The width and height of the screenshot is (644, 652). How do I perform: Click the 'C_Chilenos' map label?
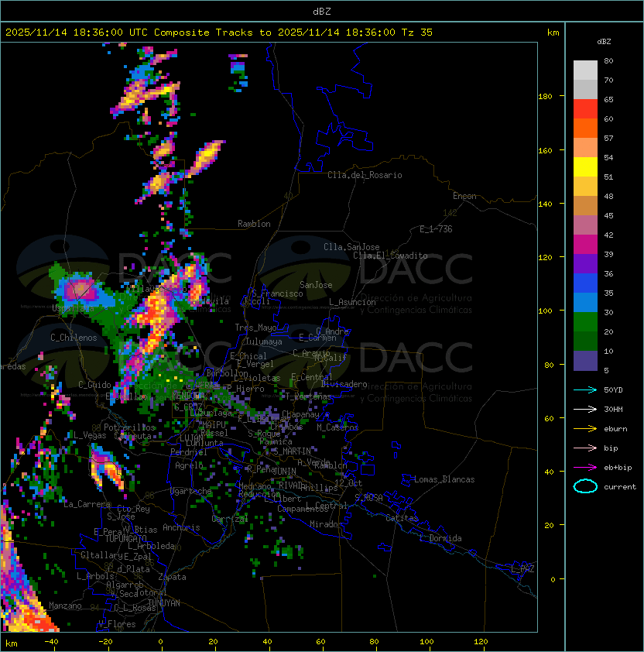point(74,338)
